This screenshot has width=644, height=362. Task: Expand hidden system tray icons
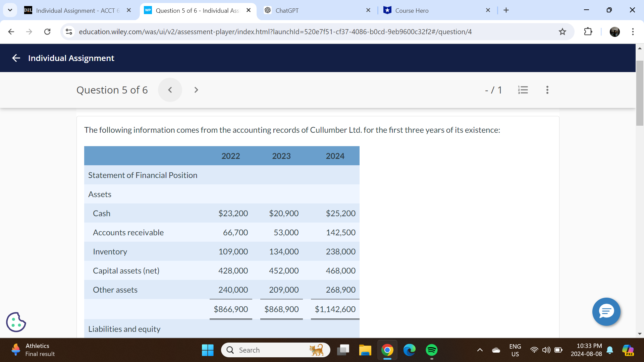point(479,350)
